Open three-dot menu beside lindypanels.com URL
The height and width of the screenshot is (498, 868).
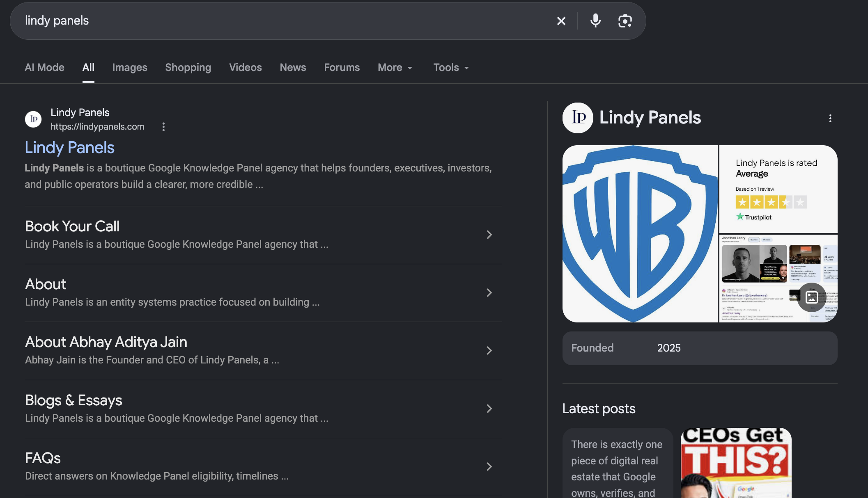pos(163,127)
